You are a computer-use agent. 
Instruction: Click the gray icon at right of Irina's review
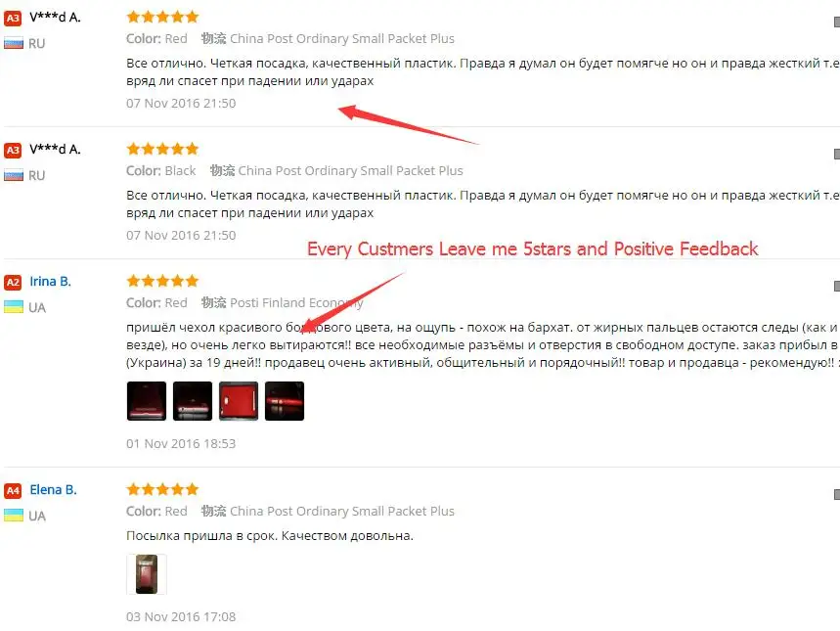tap(837, 287)
